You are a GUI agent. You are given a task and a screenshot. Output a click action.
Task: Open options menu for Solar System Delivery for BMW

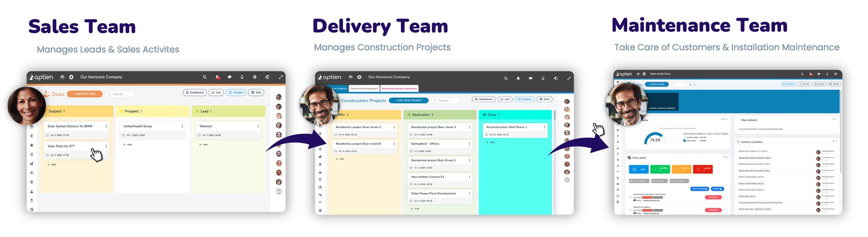tap(106, 126)
